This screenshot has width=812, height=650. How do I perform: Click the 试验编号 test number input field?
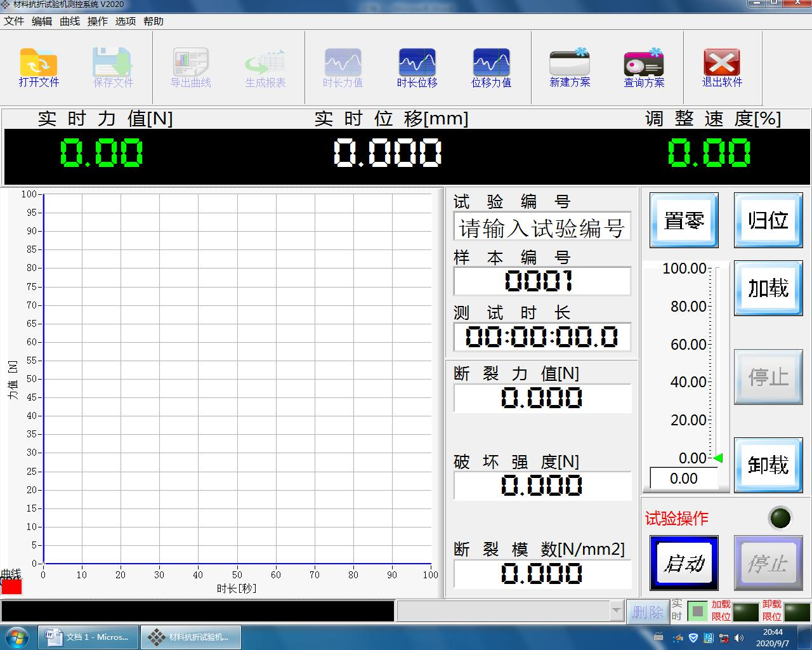point(542,228)
